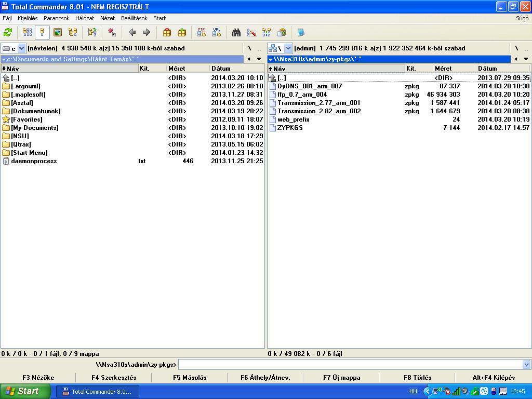Viewport: 532px width, 399px height.
Task: Open right panel favorites asterisk button
Action: [x=516, y=59]
